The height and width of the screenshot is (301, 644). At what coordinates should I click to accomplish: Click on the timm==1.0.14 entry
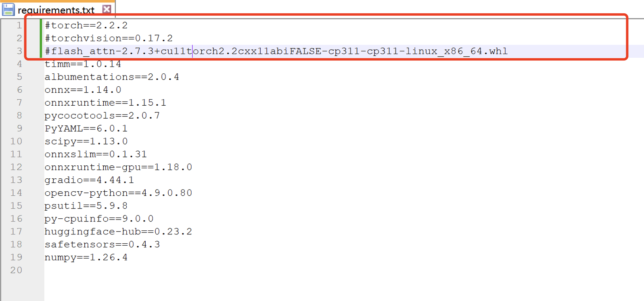click(x=83, y=64)
